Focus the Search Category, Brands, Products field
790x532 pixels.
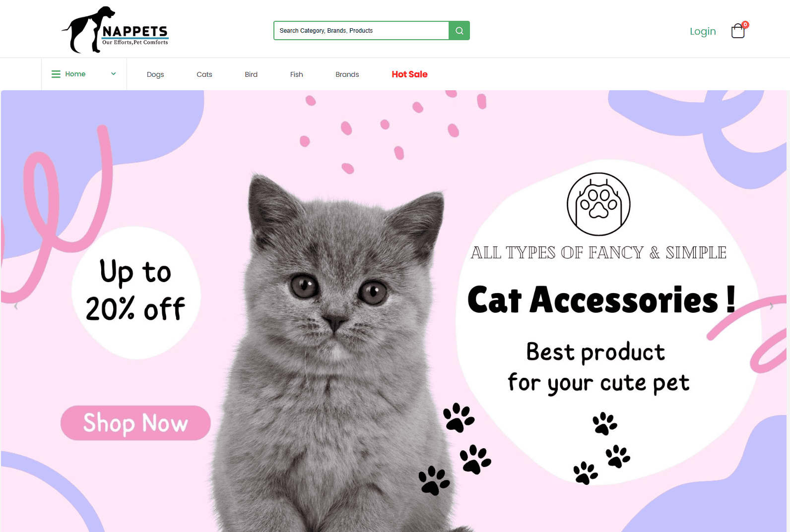(361, 31)
